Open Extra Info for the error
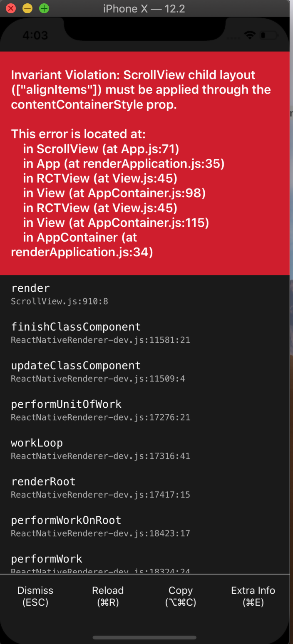 pyautogui.click(x=253, y=596)
